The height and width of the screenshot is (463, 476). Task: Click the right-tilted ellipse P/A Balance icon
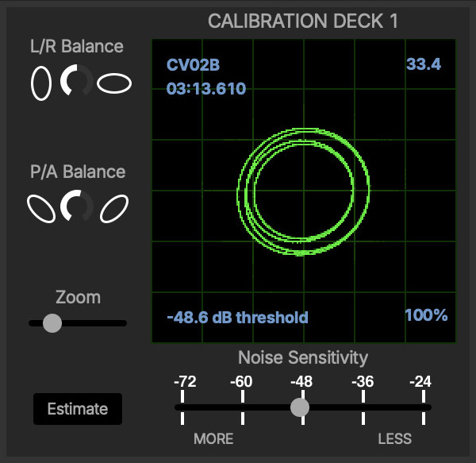[114, 207]
